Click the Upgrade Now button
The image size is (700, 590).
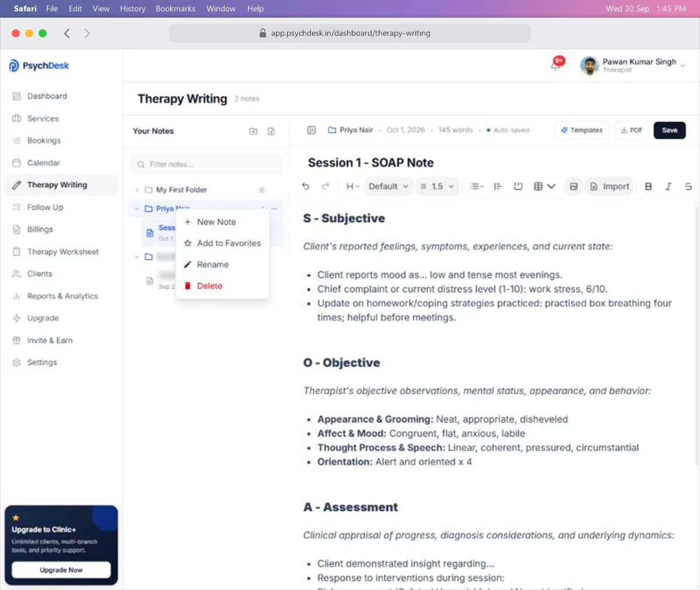(x=61, y=570)
